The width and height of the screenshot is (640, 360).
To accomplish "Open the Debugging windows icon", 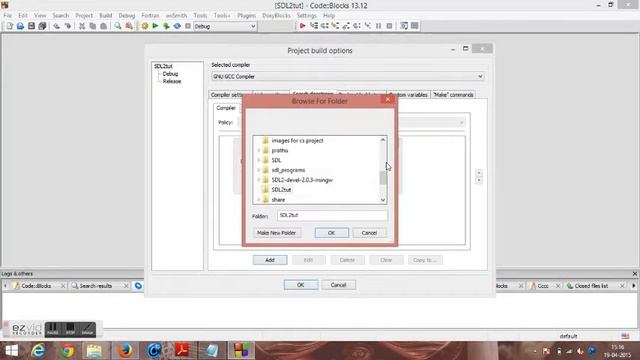I will click(404, 26).
